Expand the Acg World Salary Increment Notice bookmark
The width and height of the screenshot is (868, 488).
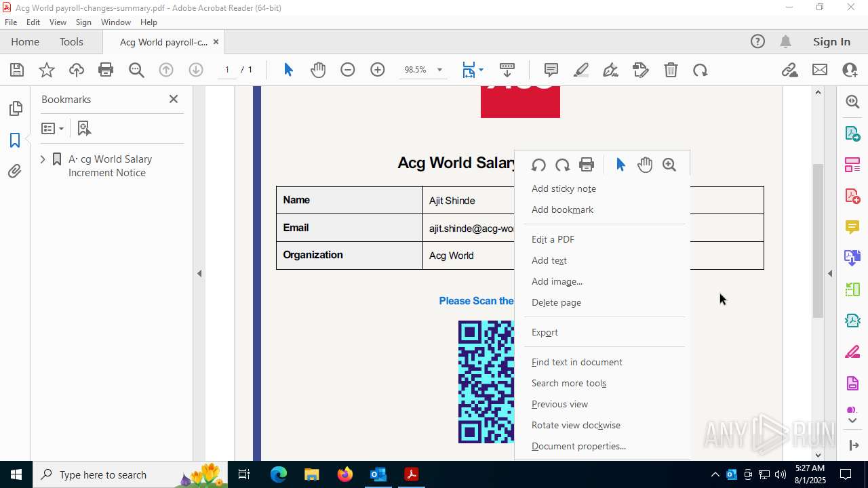tap(43, 159)
